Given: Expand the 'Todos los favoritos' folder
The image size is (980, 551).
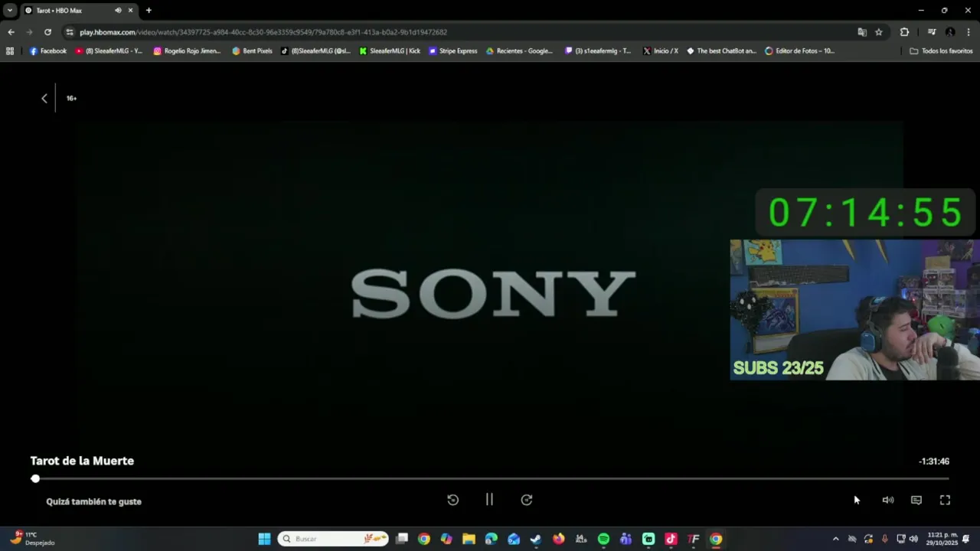Looking at the screenshot, I should coord(941,51).
